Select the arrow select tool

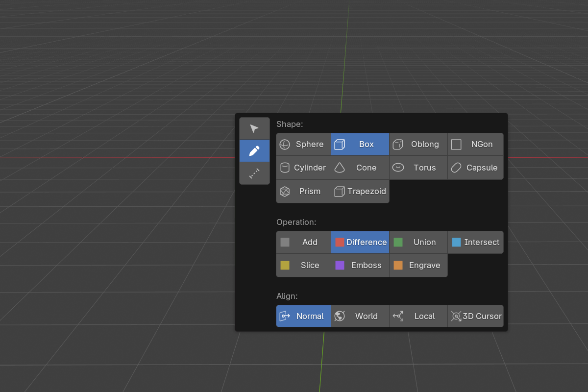pyautogui.click(x=254, y=128)
